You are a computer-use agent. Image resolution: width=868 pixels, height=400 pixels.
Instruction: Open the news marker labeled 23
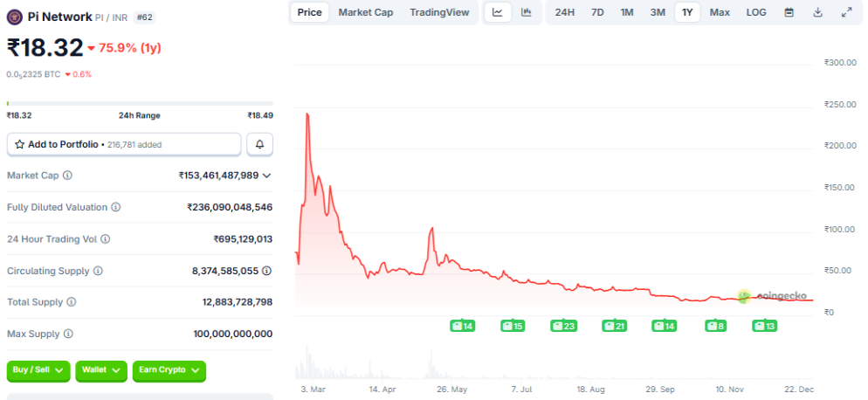pos(563,326)
